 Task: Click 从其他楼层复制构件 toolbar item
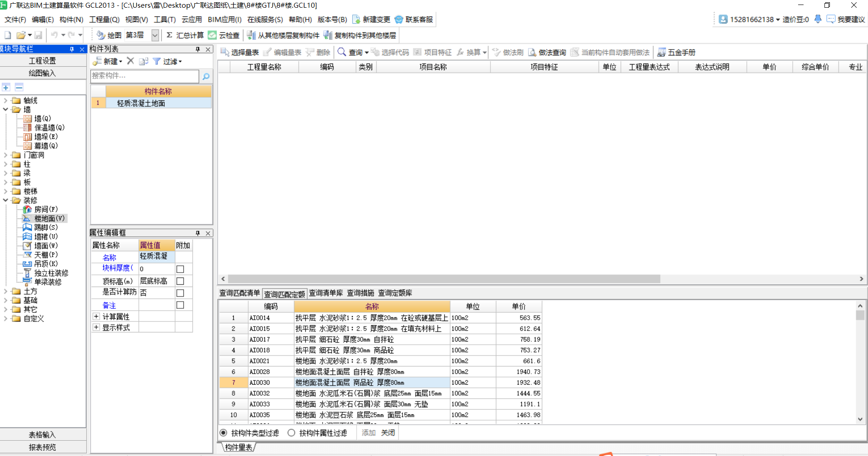tap(283, 35)
